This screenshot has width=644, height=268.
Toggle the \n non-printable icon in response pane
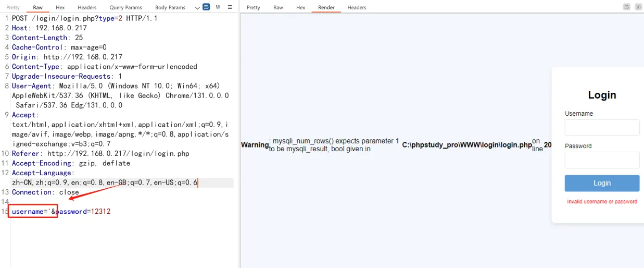click(638, 7)
